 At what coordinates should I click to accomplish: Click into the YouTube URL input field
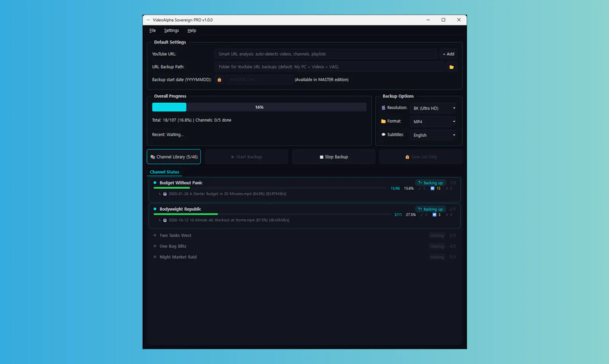coord(326,54)
